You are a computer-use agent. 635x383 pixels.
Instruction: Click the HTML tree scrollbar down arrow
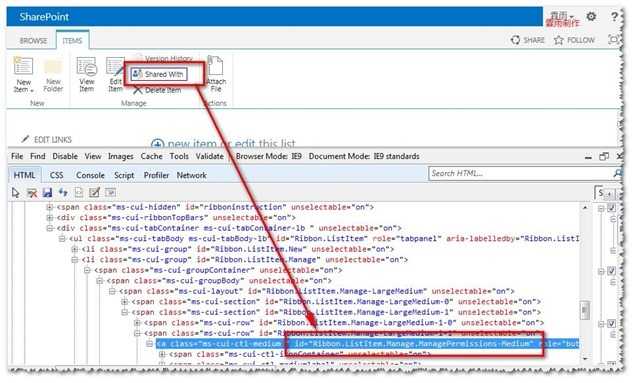point(585,359)
